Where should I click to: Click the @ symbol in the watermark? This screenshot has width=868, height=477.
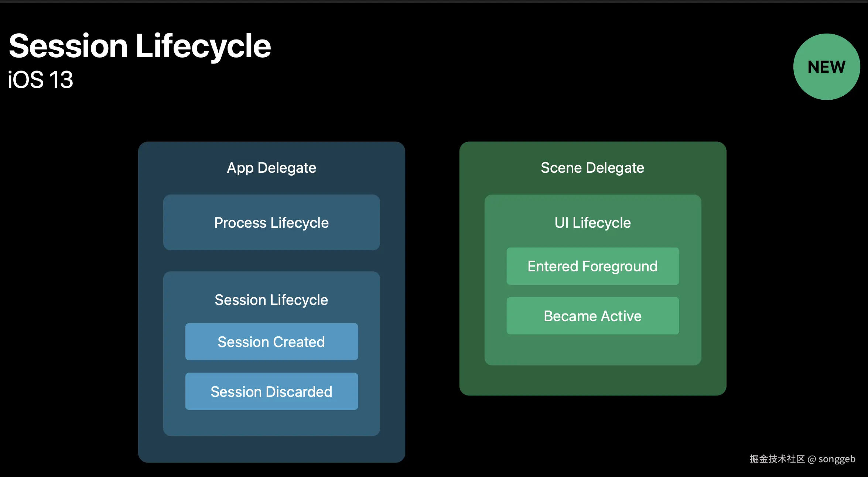811,459
